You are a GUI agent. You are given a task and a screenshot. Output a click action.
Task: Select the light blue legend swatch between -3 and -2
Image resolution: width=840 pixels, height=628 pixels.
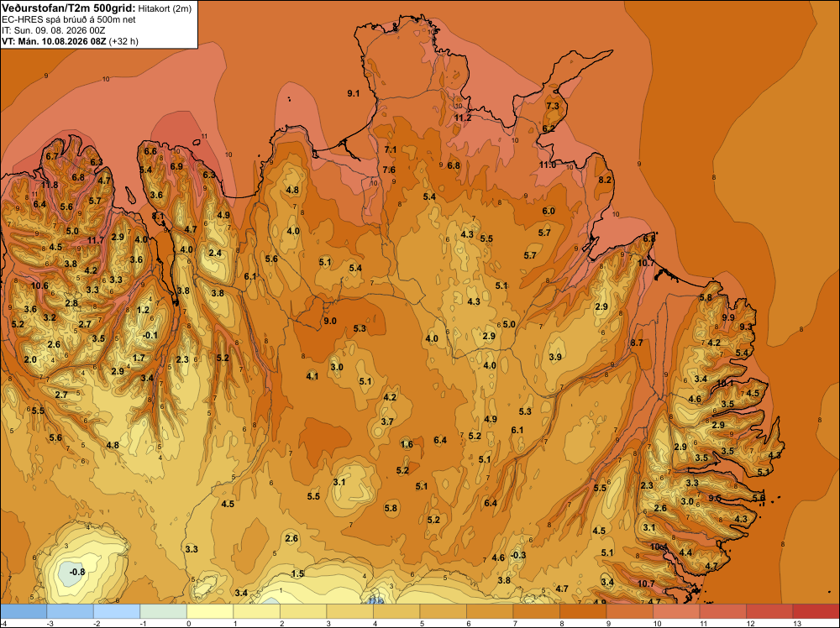click(x=71, y=611)
